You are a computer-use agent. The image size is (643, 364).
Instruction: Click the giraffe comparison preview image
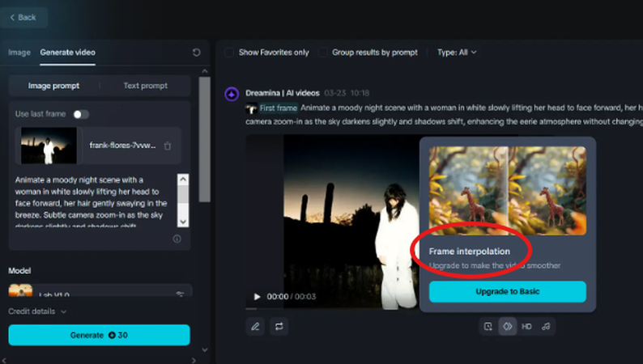click(x=508, y=191)
